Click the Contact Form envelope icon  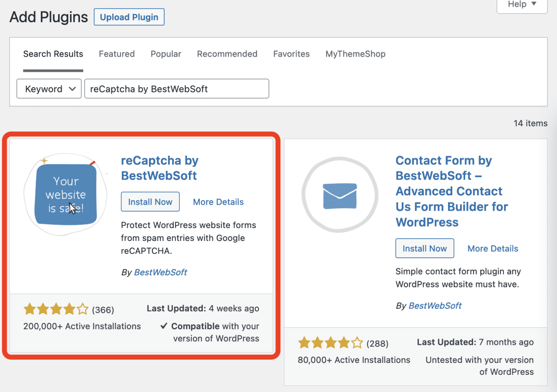(340, 194)
